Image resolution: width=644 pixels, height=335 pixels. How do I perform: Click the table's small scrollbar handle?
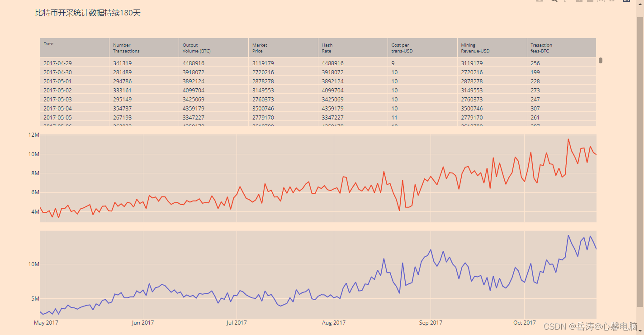[601, 60]
